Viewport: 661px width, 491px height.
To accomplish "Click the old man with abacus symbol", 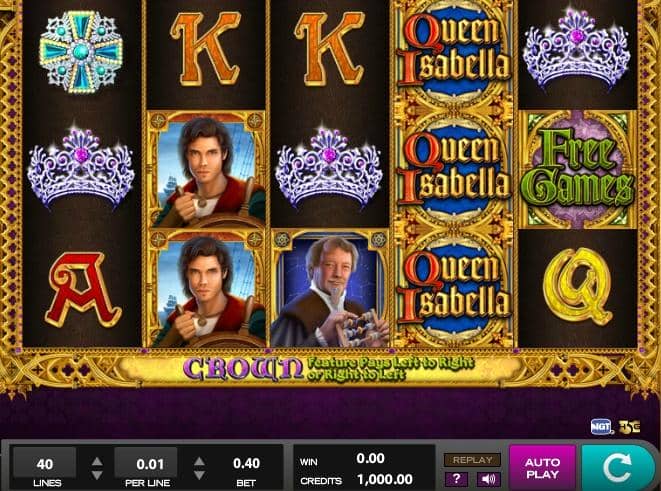I will point(330,288).
